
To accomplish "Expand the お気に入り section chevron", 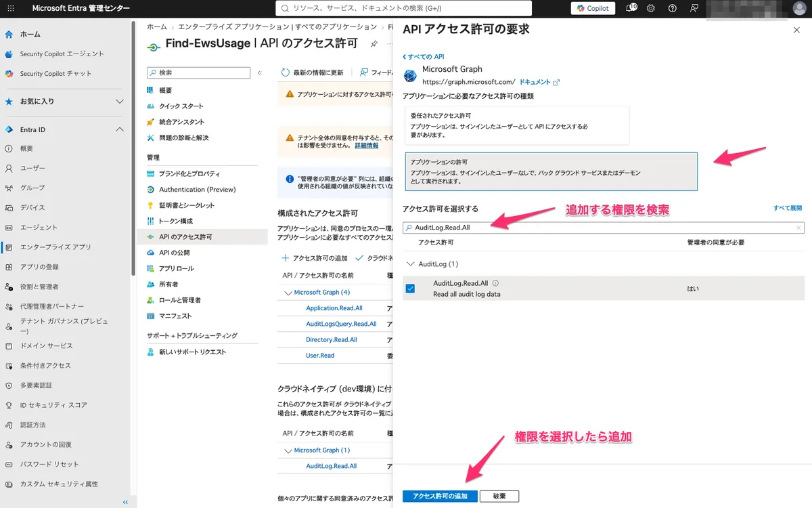I will pyautogui.click(x=119, y=102).
